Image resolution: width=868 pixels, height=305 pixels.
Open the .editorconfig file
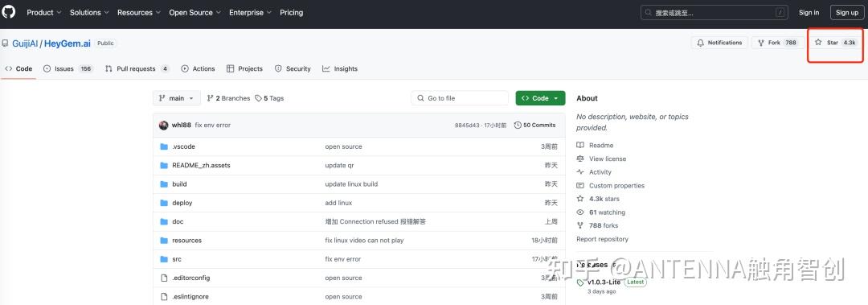tap(191, 278)
